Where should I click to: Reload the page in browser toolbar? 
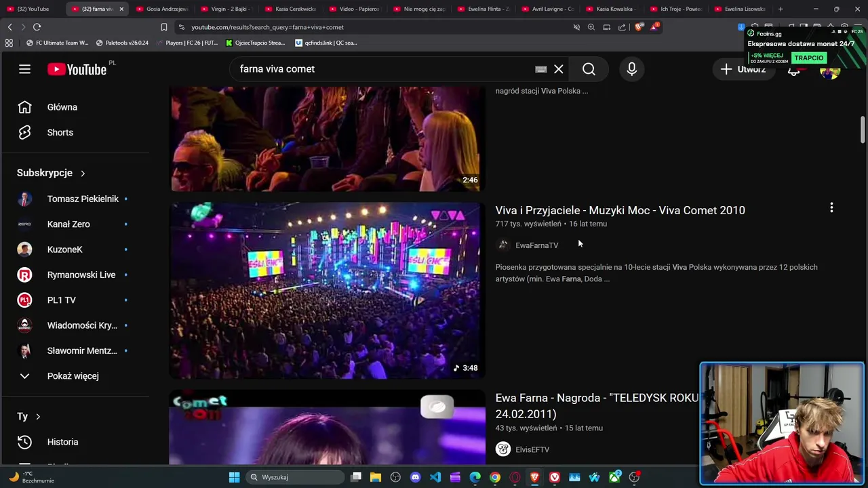point(37,27)
